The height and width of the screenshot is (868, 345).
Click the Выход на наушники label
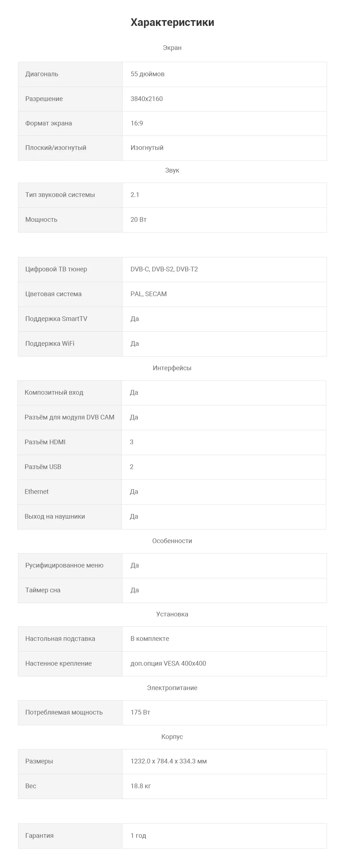click(55, 516)
